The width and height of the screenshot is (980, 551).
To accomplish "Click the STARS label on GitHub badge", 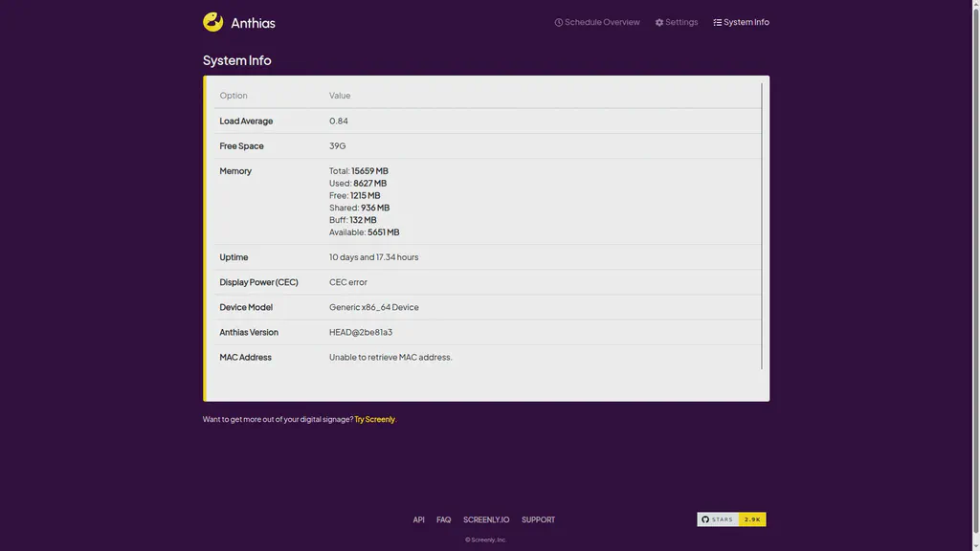I will 721,518.
